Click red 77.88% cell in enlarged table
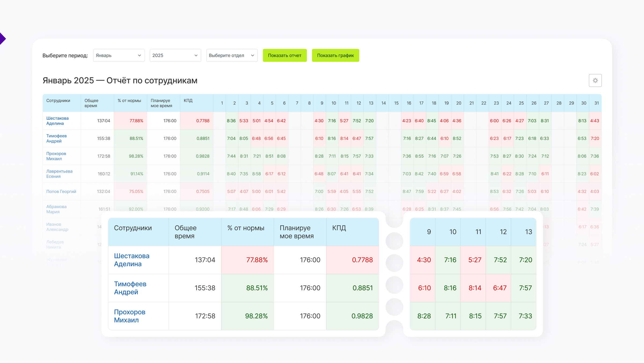Image resolution: width=644 pixels, height=363 pixels. [x=257, y=260]
